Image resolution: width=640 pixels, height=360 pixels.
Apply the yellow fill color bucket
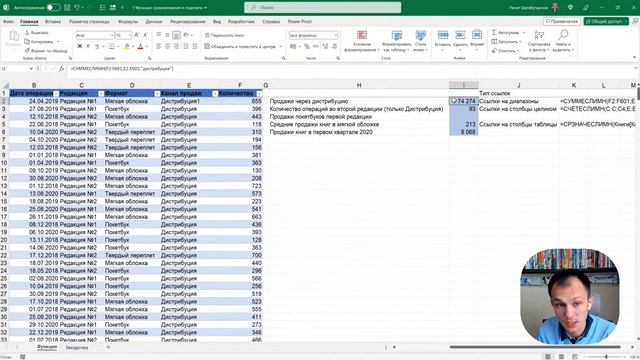pyautogui.click(x=127, y=47)
